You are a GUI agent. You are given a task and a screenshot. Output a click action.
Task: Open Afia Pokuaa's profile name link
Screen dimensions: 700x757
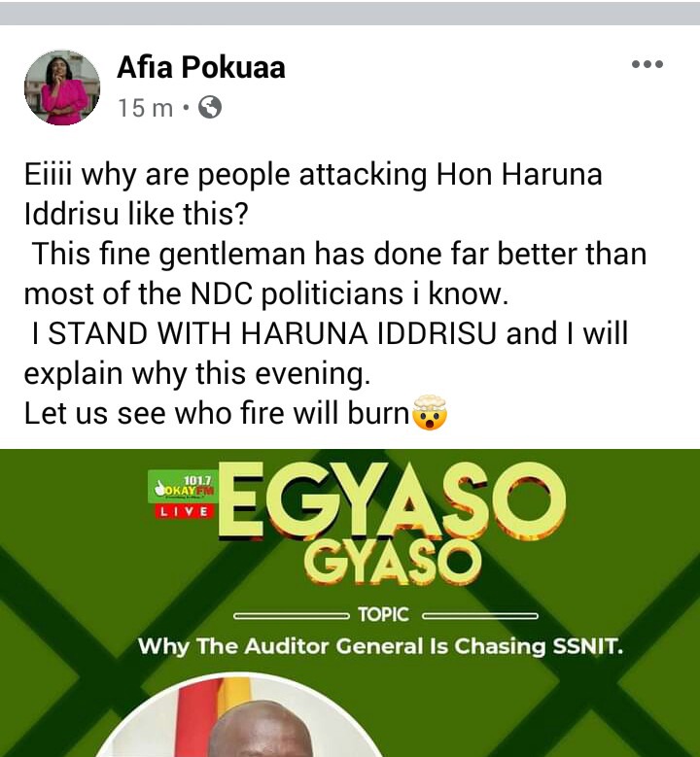click(201, 67)
